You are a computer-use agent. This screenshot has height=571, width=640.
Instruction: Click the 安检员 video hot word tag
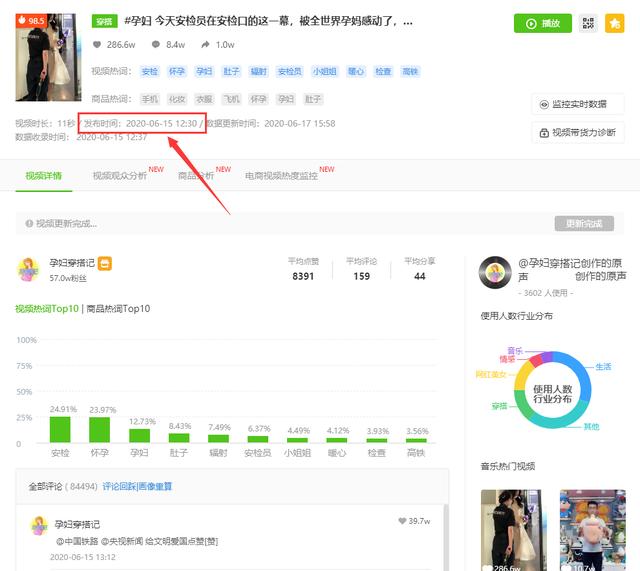click(x=289, y=72)
